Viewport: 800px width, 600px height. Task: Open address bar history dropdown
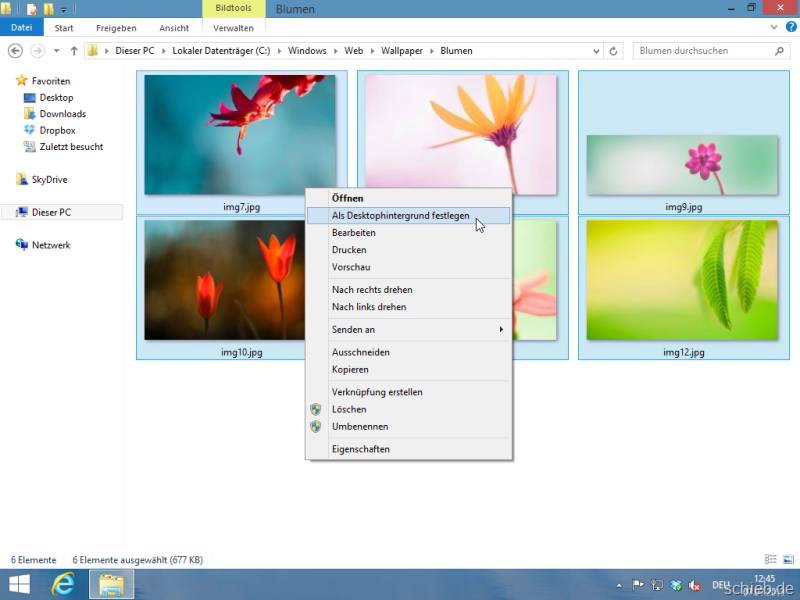[596, 51]
